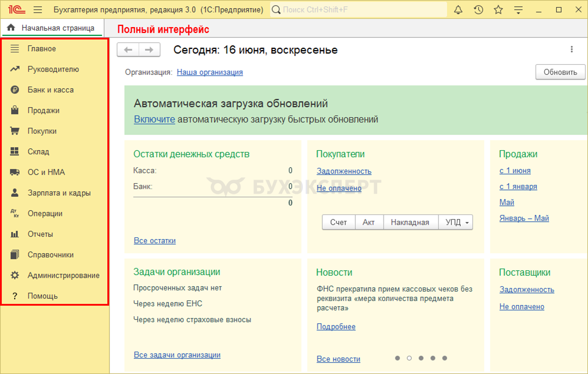The image size is (588, 374).
Task: Click the Помощь question mark icon
Action: [15, 296]
